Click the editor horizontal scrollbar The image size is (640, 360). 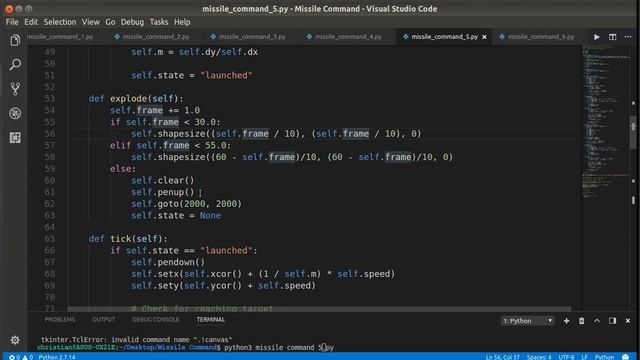coord(319,309)
